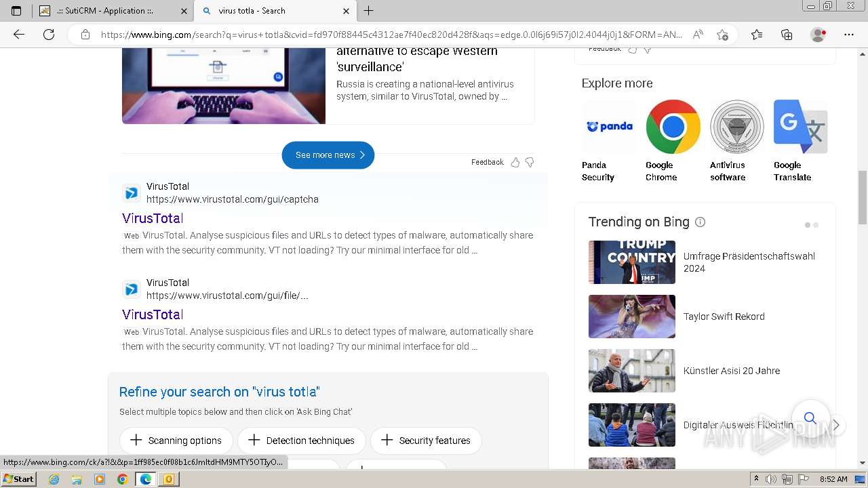Click See more news button
Viewport: 868px width, 488px height.
pos(328,155)
